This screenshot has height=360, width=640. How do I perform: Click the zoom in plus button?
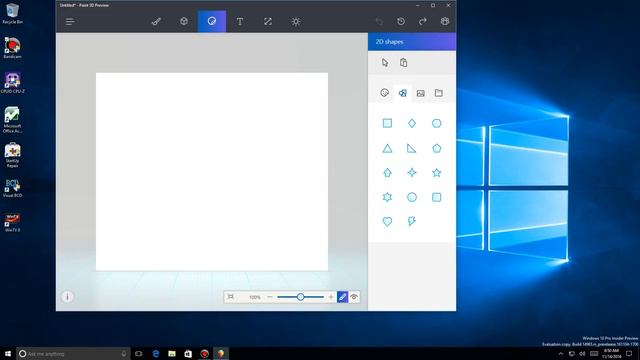[331, 297]
